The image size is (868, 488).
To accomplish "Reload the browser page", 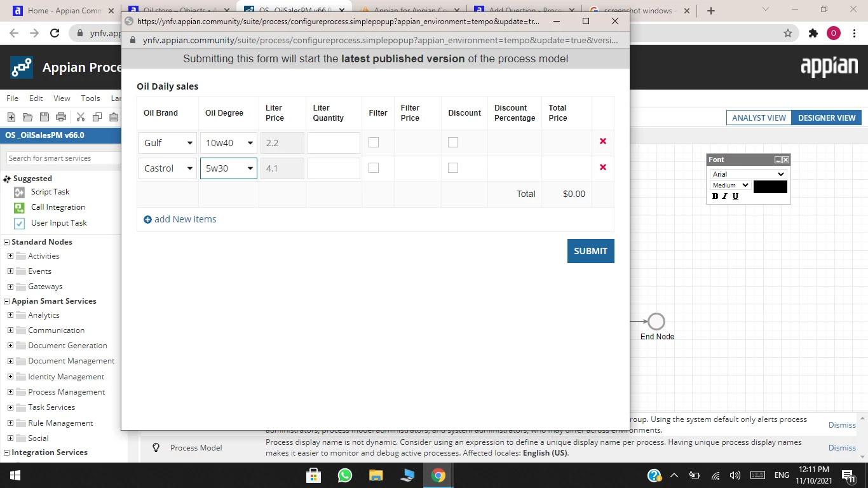I will pyautogui.click(x=55, y=33).
